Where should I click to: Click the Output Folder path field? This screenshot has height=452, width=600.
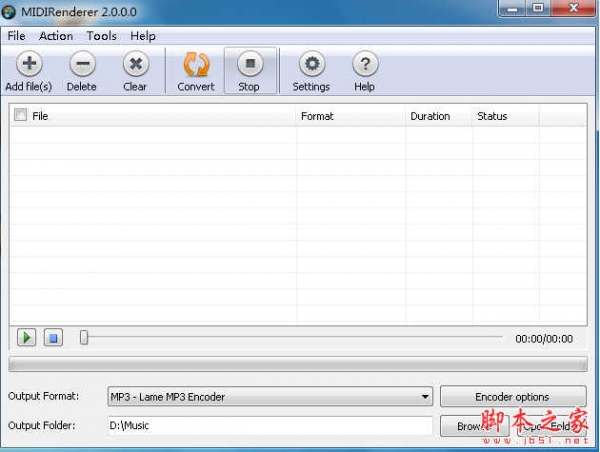click(270, 426)
